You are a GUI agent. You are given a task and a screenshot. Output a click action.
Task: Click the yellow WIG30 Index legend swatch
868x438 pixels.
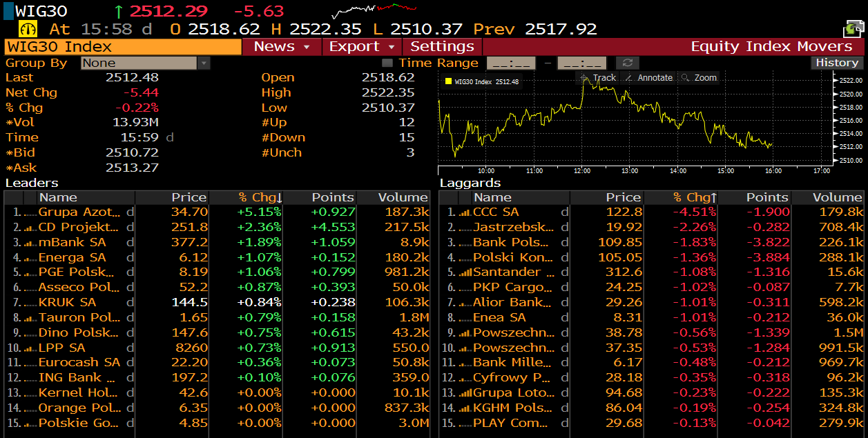coord(448,81)
